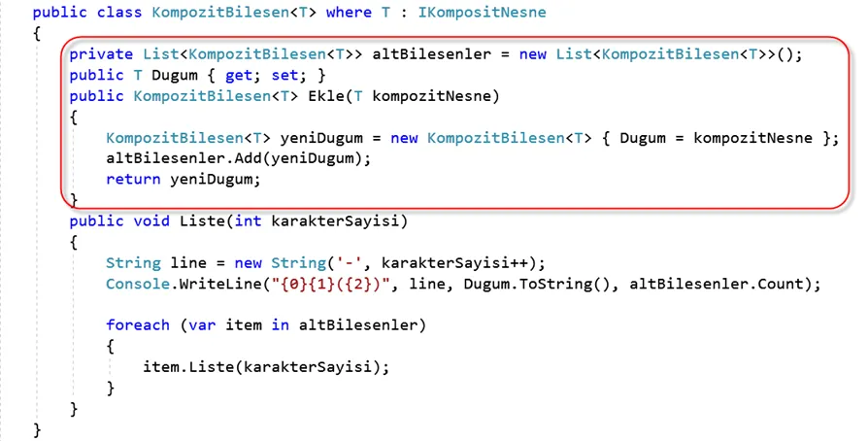The image size is (868, 441).
Task: Click the 'Add' call on altBilesenler
Action: pyautogui.click(x=248, y=158)
